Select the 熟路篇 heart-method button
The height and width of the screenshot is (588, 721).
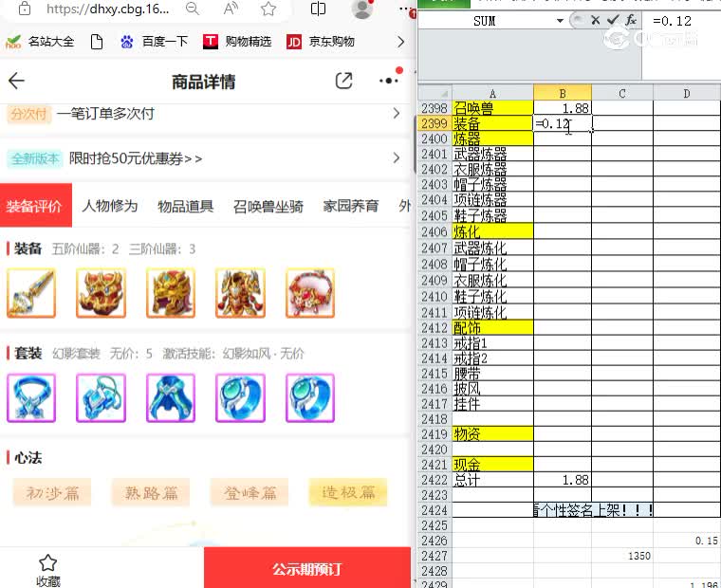click(x=151, y=493)
